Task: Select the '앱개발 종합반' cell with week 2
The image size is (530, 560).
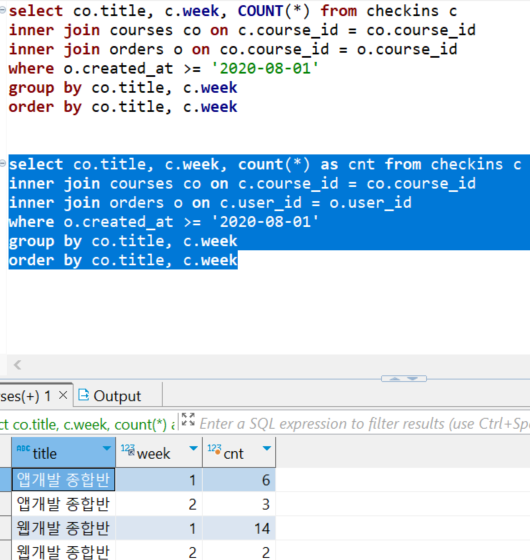Action: (x=63, y=504)
